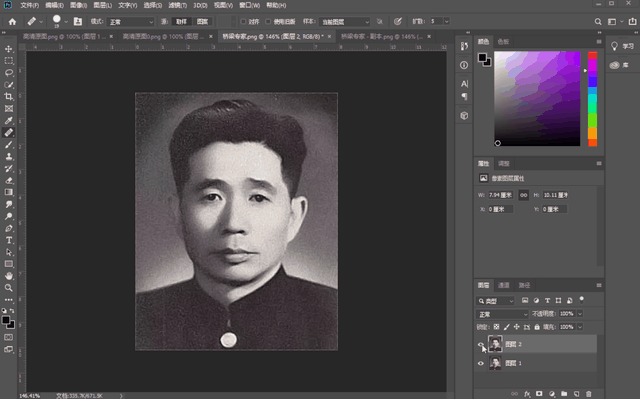Select the Eyedropper tool
Viewport: 640px width, 399px height.
(x=9, y=120)
